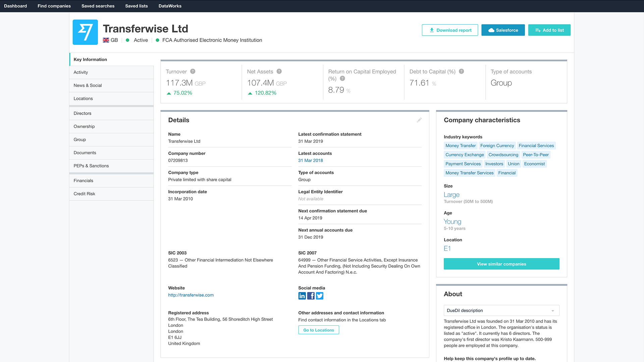
Task: Expand the DueDil description dropdown
Action: click(x=501, y=310)
